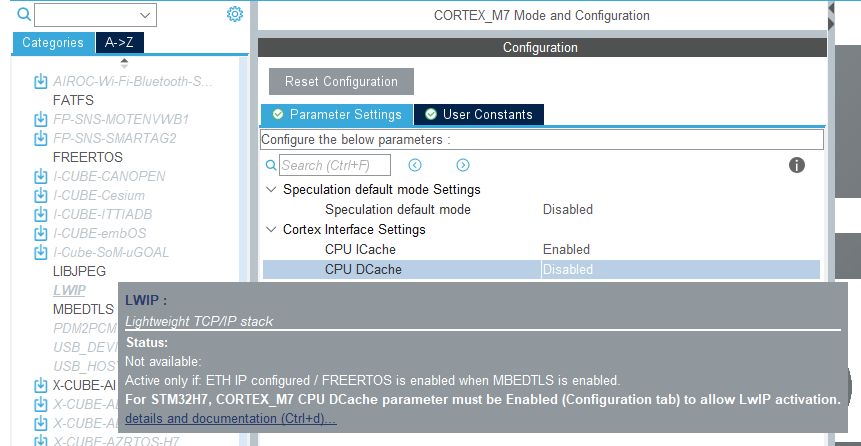Select FP-SNS-MOTENVWB1 entry
Viewport: 861px width, 446px height.
(x=121, y=119)
